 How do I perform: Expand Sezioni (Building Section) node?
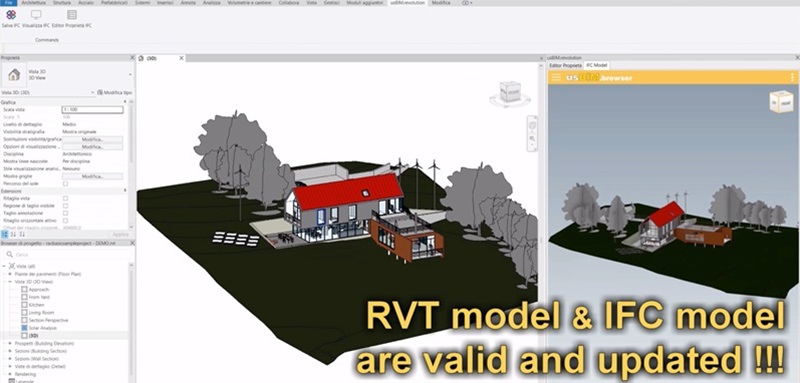pyautogui.click(x=10, y=351)
